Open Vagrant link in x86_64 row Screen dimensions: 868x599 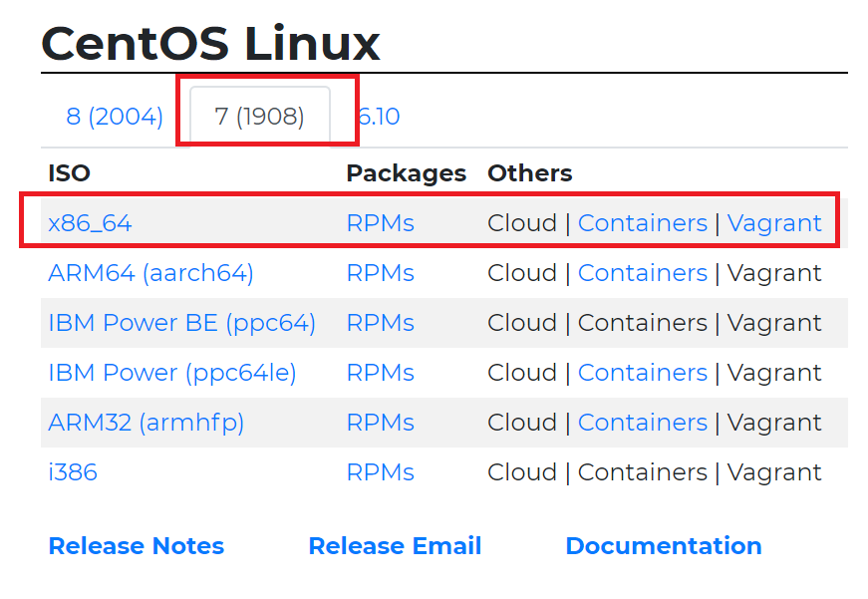[774, 223]
